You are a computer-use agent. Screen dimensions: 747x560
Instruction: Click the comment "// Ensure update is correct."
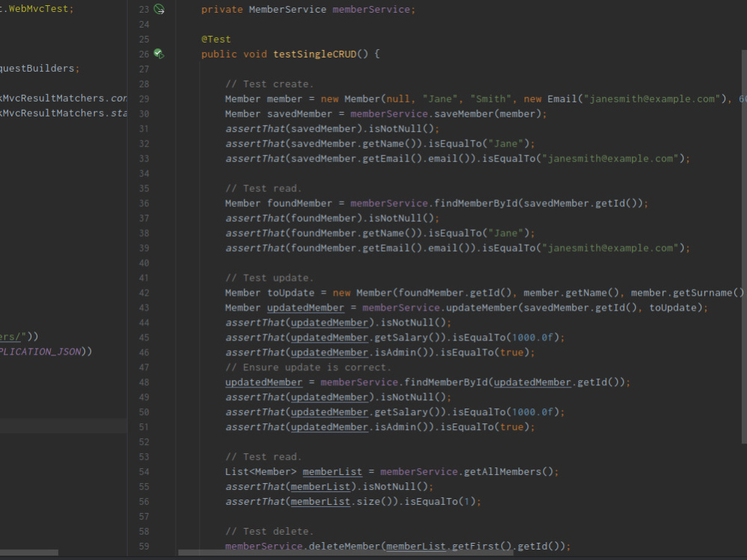click(309, 367)
